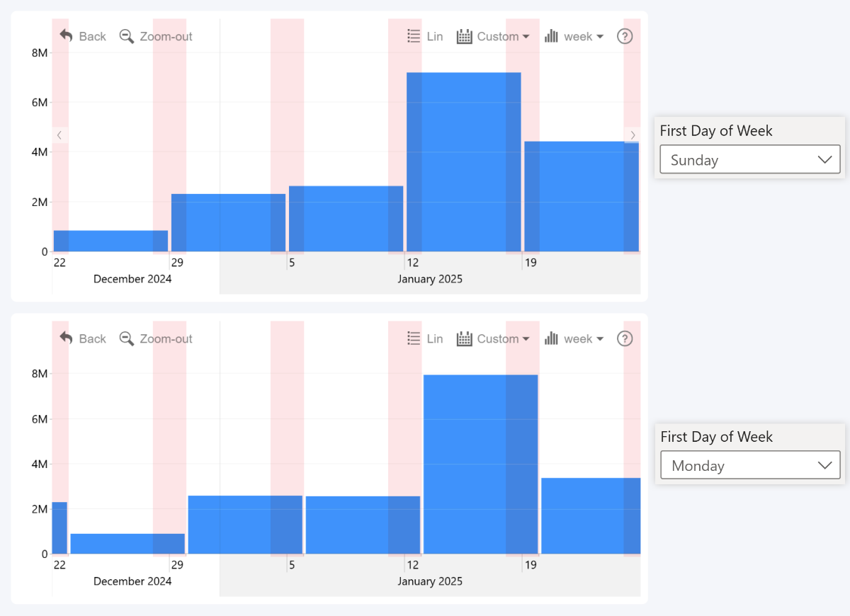
Task: Click the calendar icon before Custom in bottom chart
Action: pos(465,338)
